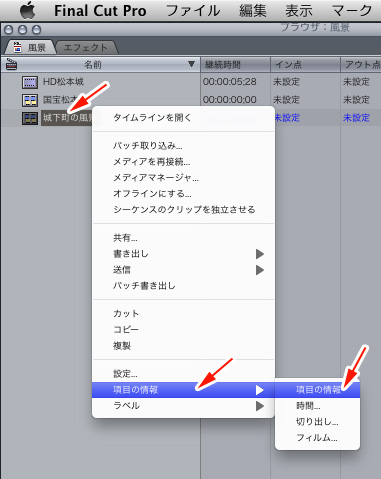Switch to the 風景 tab

click(x=29, y=48)
